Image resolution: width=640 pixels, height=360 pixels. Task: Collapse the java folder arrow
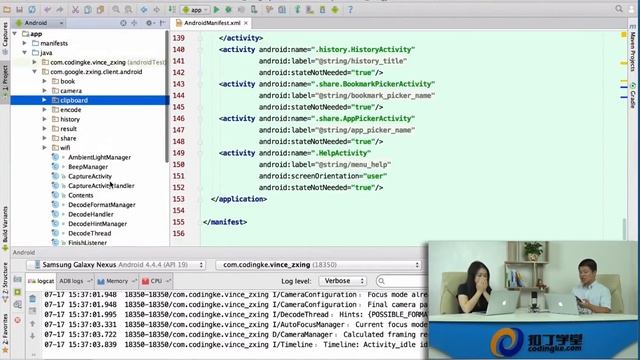[25, 53]
